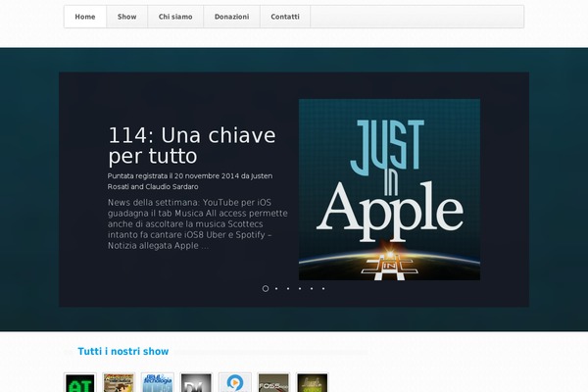Go to the Chi siamo page
This screenshot has width=588, height=392.
click(175, 17)
